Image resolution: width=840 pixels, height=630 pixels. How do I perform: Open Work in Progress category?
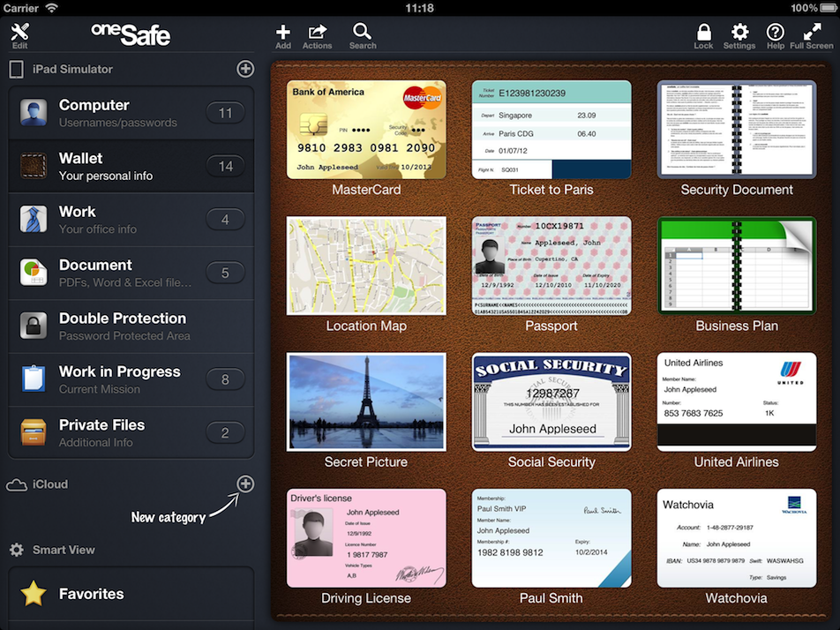pyautogui.click(x=131, y=379)
